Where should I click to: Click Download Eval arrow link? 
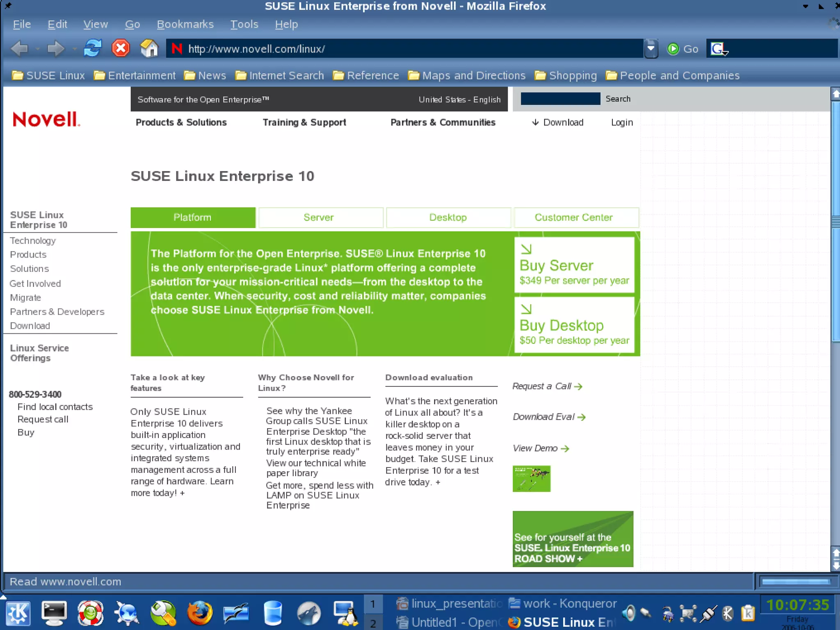pyautogui.click(x=549, y=417)
